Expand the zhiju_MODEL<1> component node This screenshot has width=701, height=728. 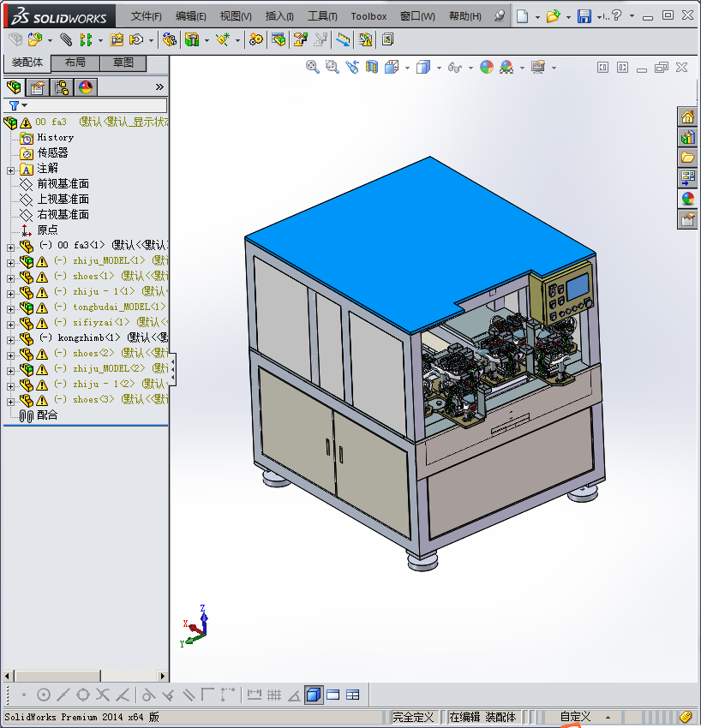(10, 263)
